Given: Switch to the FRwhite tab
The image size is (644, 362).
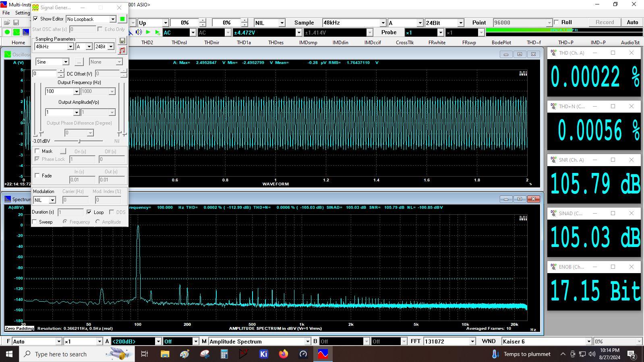Looking at the screenshot, I should pyautogui.click(x=437, y=42).
